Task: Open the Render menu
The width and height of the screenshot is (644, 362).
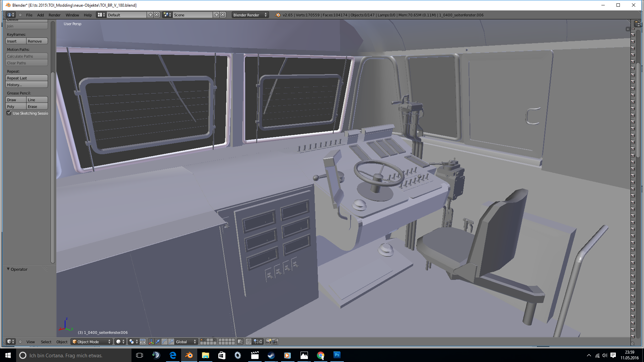Action: click(54, 15)
